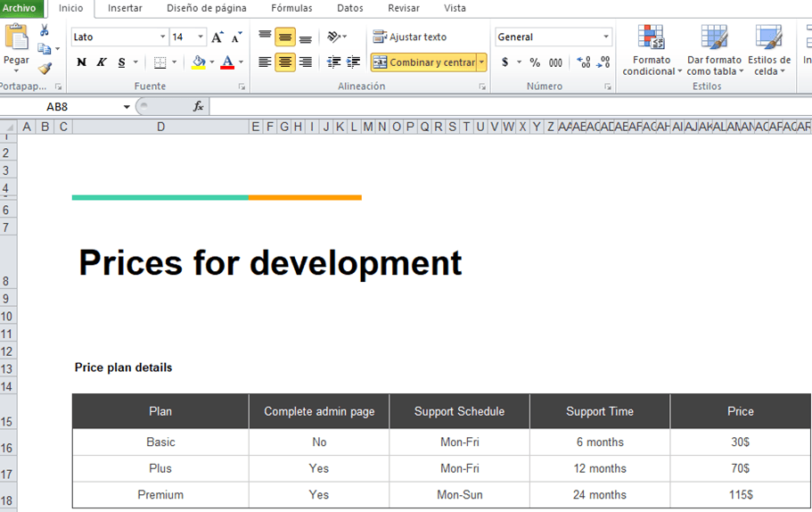Image resolution: width=812 pixels, height=512 pixels.
Task: Click the Combinar y centrar button
Action: 423,62
